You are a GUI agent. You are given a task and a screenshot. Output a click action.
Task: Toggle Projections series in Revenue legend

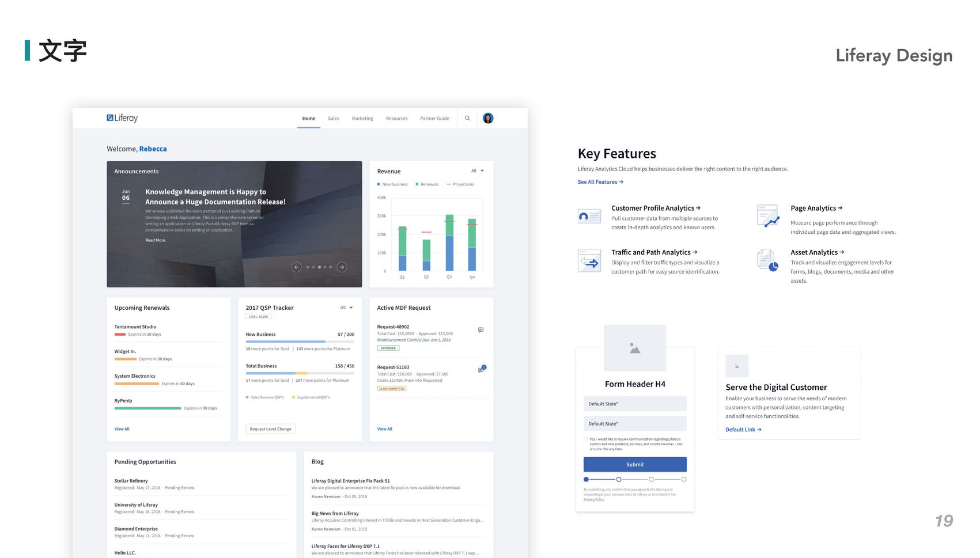pos(460,184)
